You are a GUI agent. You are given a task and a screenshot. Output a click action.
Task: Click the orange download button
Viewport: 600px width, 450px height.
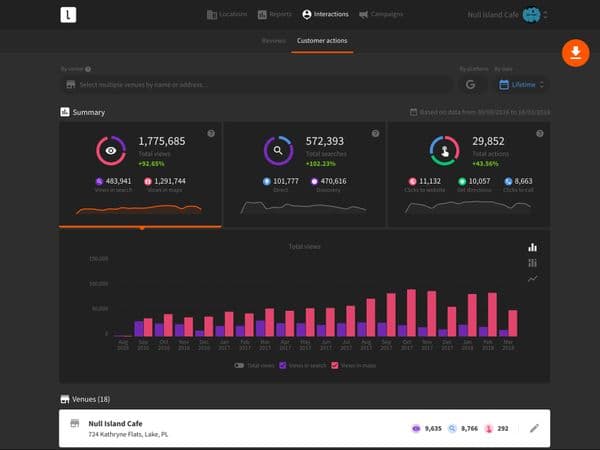click(x=575, y=53)
